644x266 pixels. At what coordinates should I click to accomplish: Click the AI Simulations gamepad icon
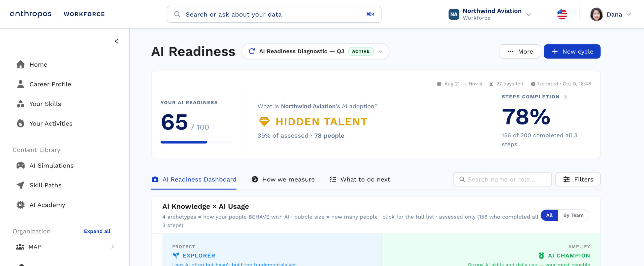[21, 165]
